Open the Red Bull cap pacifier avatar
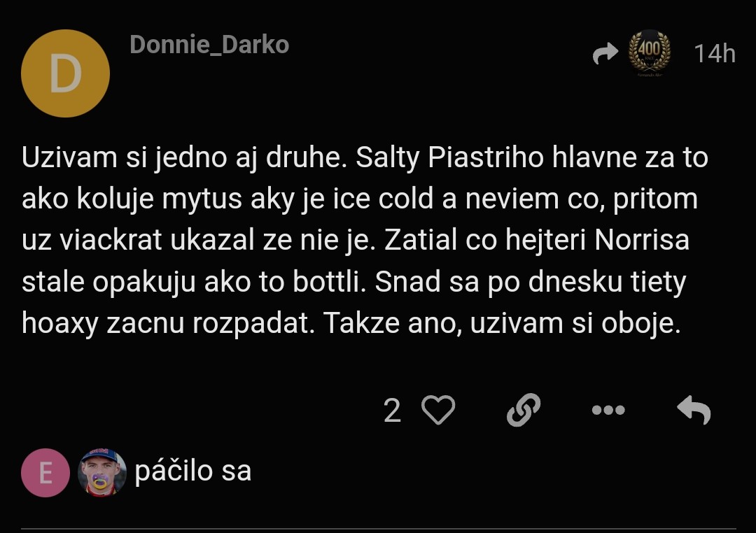Image resolution: width=756 pixels, height=533 pixels. pyautogui.click(x=102, y=473)
